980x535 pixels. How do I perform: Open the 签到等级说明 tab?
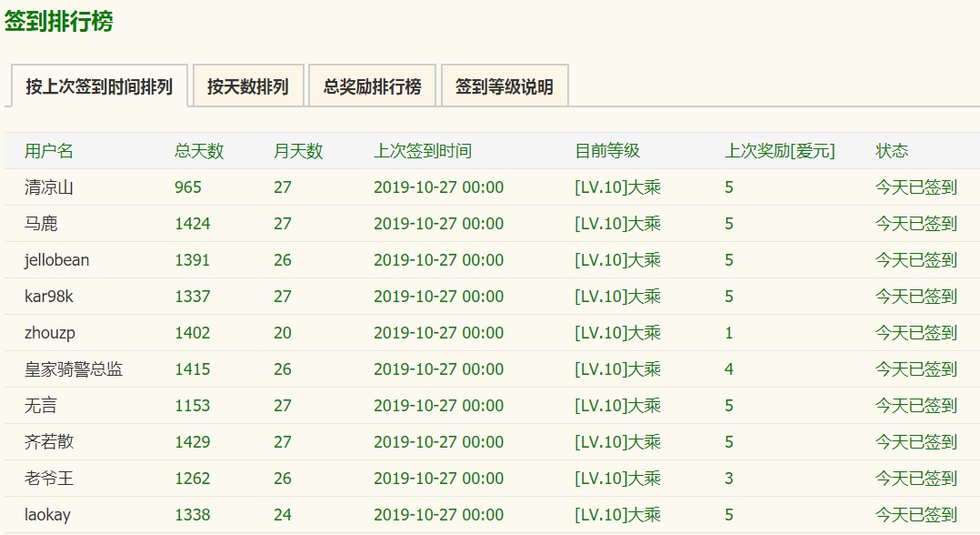click(x=504, y=87)
